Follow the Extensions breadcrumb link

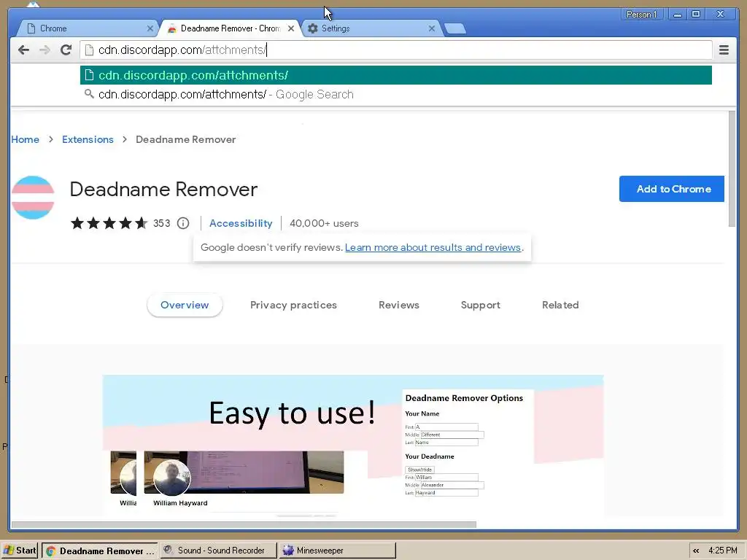(88, 139)
